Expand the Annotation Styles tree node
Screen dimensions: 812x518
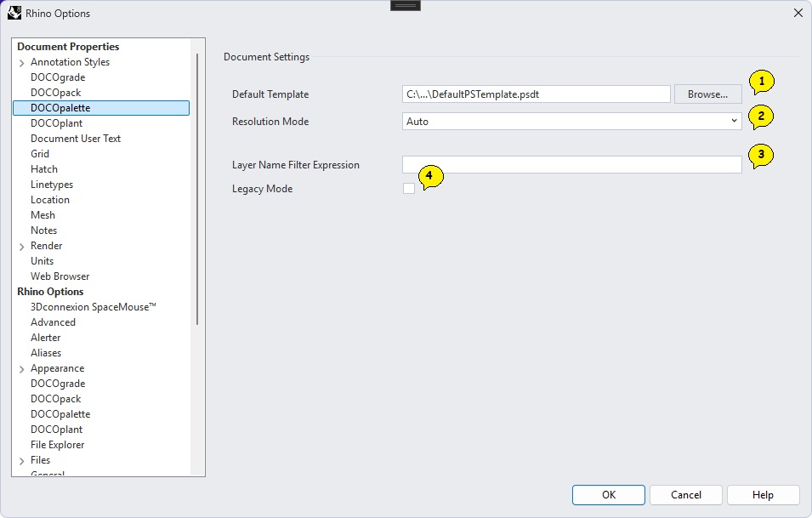[x=22, y=63]
